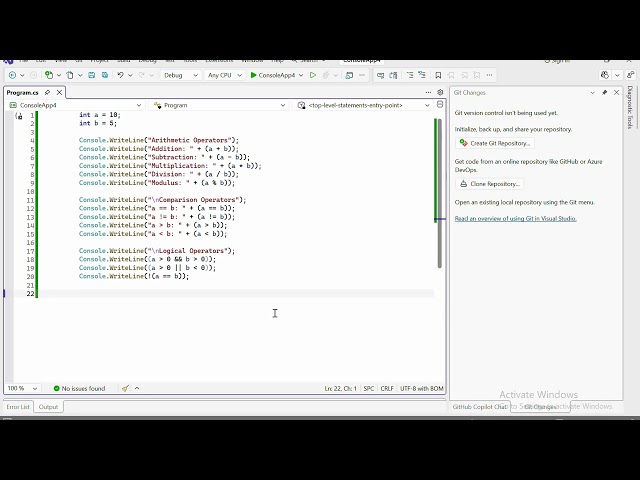
Task: Select the Program.cs editor tab
Action: pos(22,93)
